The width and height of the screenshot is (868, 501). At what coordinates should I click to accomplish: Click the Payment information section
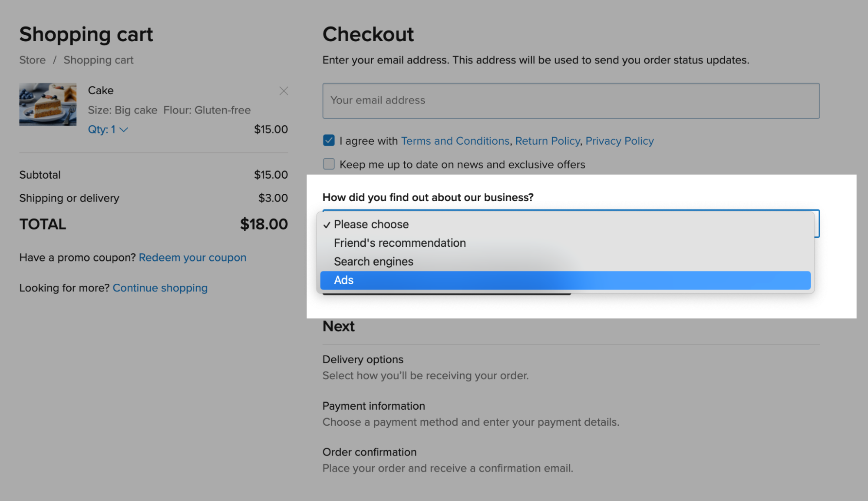tap(373, 406)
